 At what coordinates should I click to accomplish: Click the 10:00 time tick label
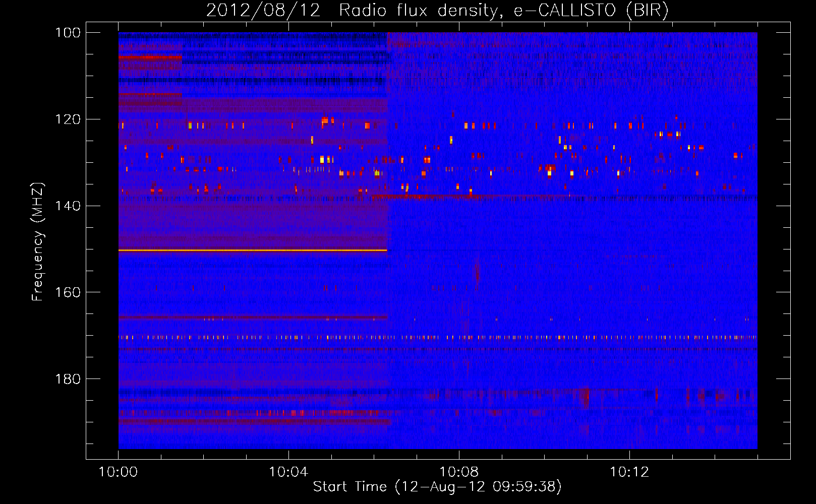tap(118, 472)
